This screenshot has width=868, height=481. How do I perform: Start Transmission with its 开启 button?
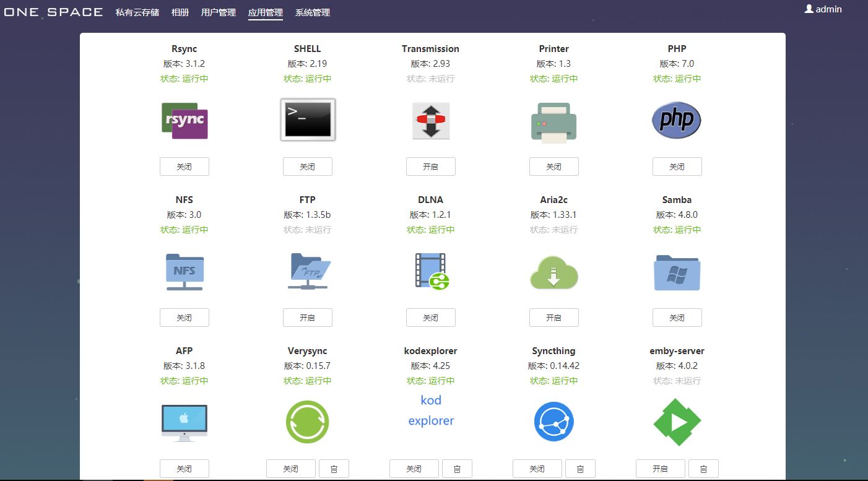pos(431,167)
